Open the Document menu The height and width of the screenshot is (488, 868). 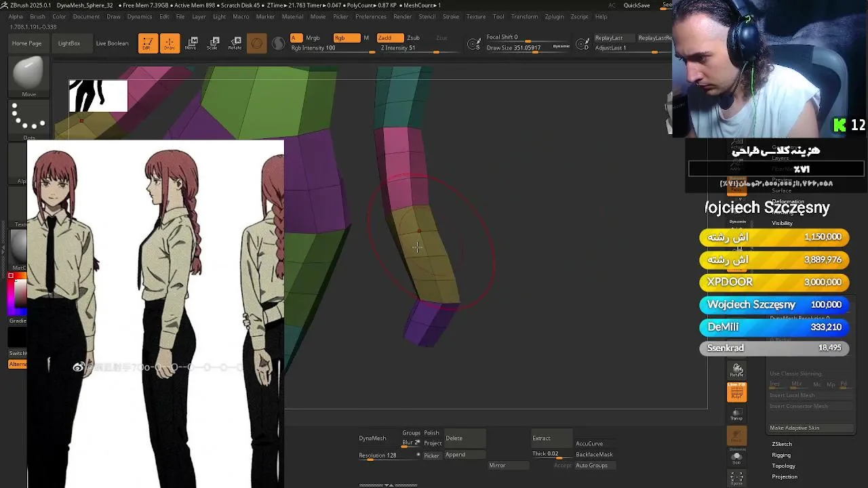86,16
